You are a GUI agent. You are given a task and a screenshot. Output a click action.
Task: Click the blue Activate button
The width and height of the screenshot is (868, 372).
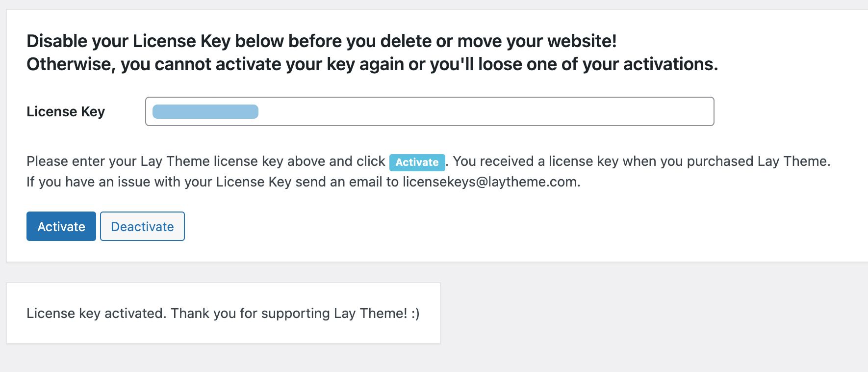pos(61,226)
